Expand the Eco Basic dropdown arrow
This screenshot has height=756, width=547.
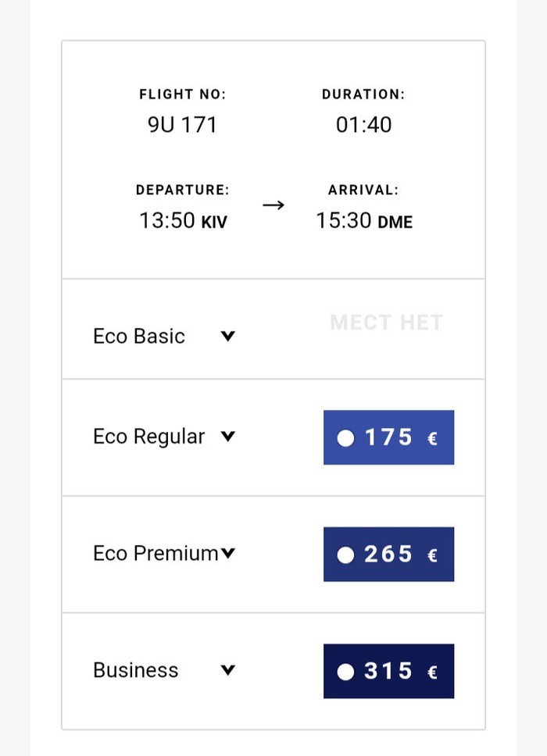pos(227,337)
